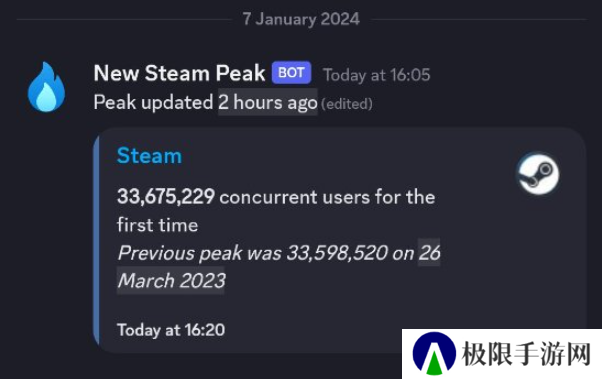Click the Today at 16:20 embed footer

click(x=171, y=330)
